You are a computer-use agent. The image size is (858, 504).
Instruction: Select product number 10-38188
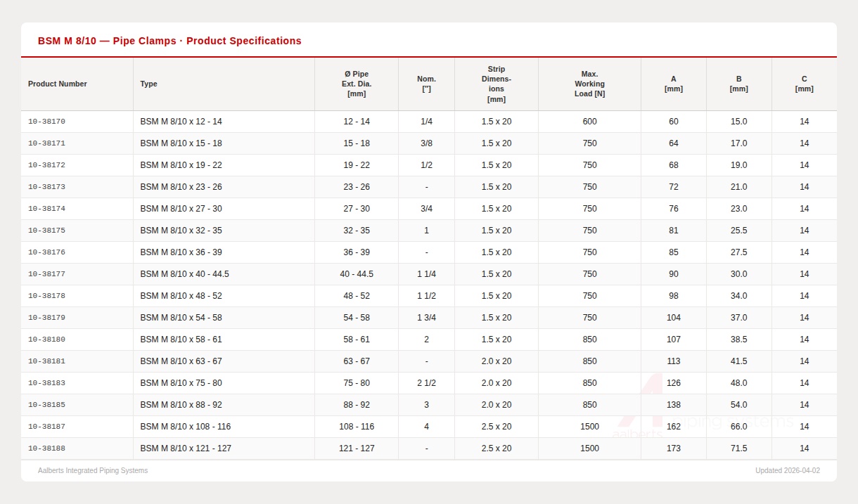46,448
